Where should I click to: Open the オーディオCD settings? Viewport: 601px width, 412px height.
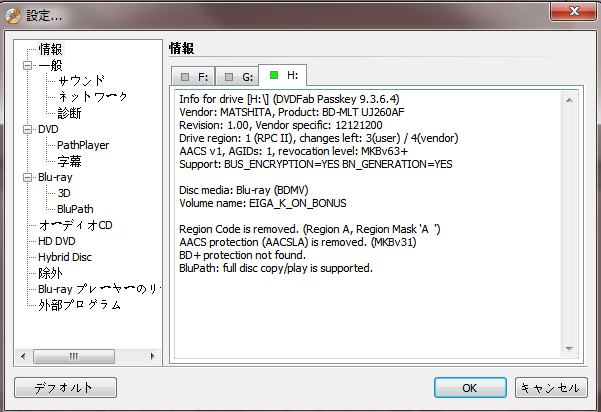(76, 225)
